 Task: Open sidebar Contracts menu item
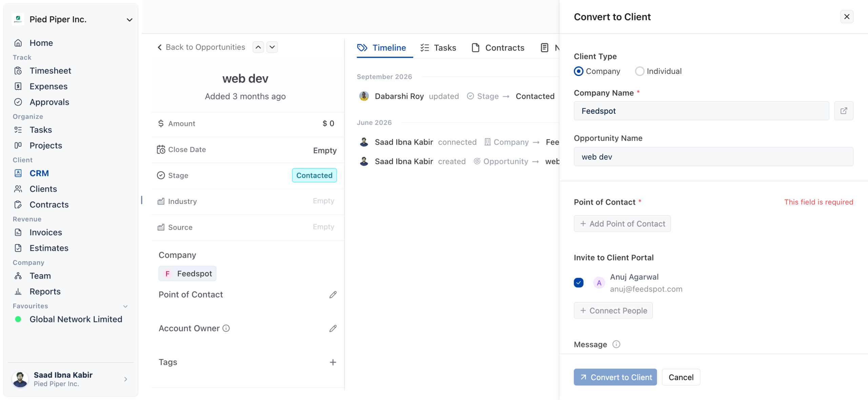tap(49, 204)
